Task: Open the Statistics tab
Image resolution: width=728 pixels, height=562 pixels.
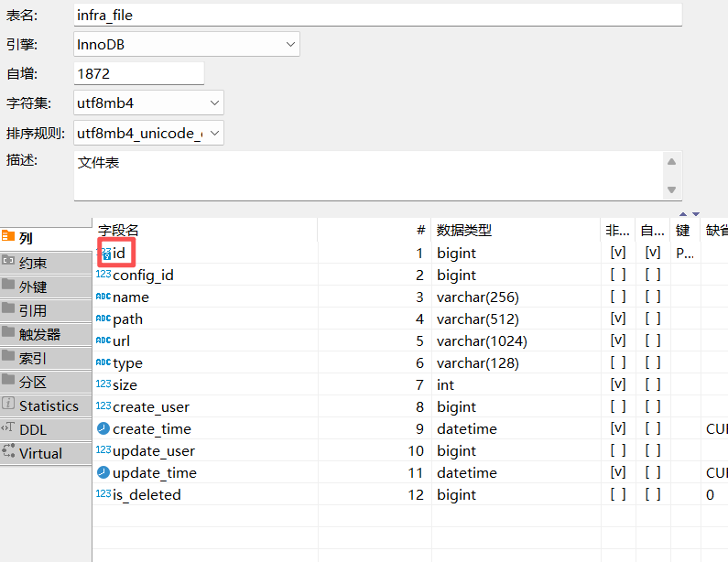Action: [x=49, y=405]
